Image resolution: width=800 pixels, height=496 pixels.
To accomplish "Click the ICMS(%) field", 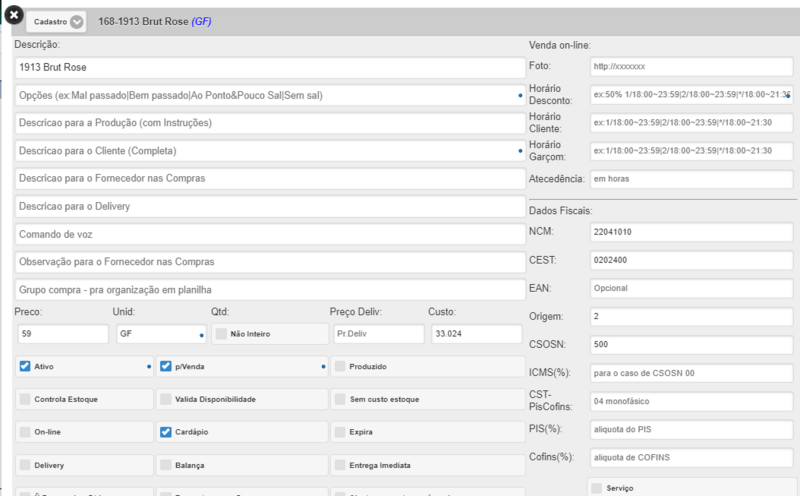I will [691, 373].
